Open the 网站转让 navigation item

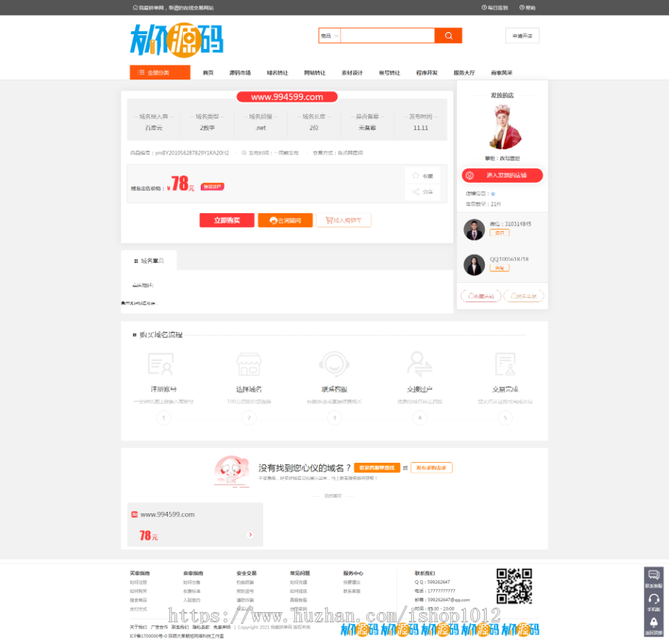point(315,73)
